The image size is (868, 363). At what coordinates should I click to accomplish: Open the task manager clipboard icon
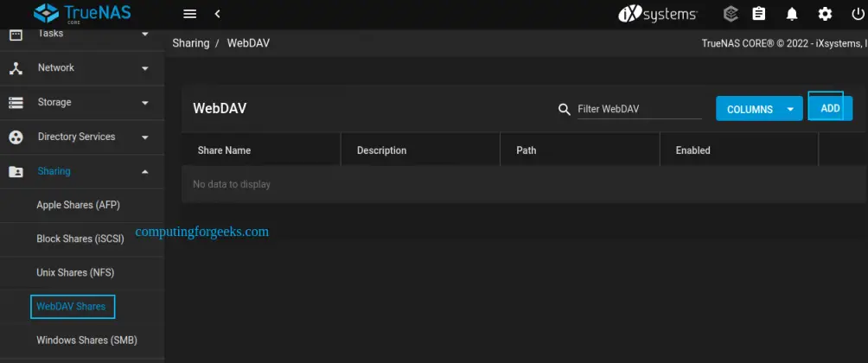[759, 14]
